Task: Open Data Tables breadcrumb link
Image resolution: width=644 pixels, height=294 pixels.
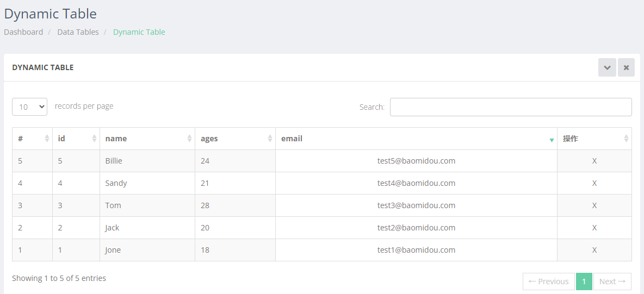Action: click(x=78, y=32)
